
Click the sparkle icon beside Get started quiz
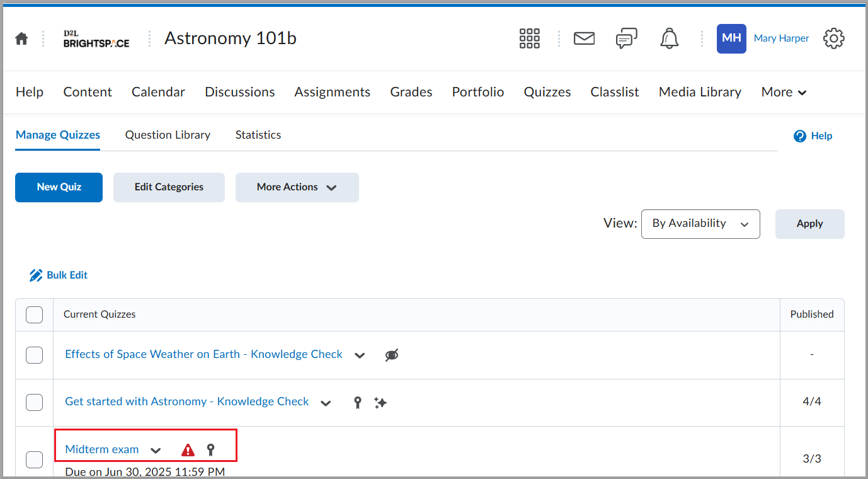coord(380,402)
